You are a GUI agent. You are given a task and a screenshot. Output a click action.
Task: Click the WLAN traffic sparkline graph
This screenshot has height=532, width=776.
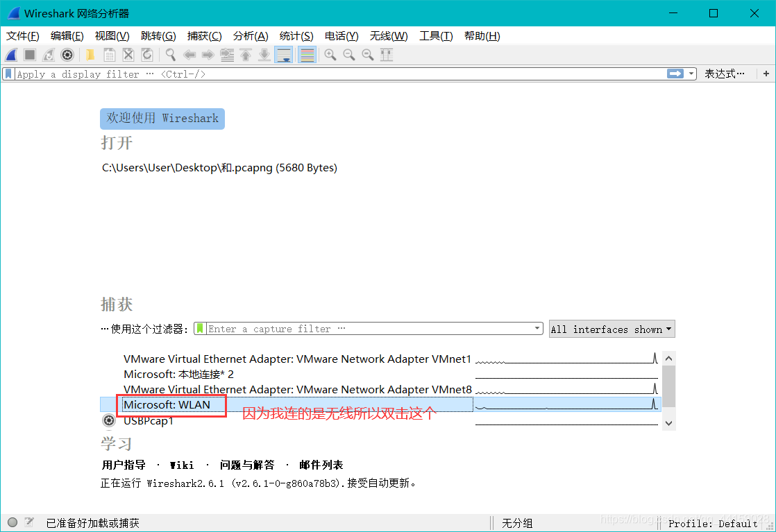(x=566, y=404)
